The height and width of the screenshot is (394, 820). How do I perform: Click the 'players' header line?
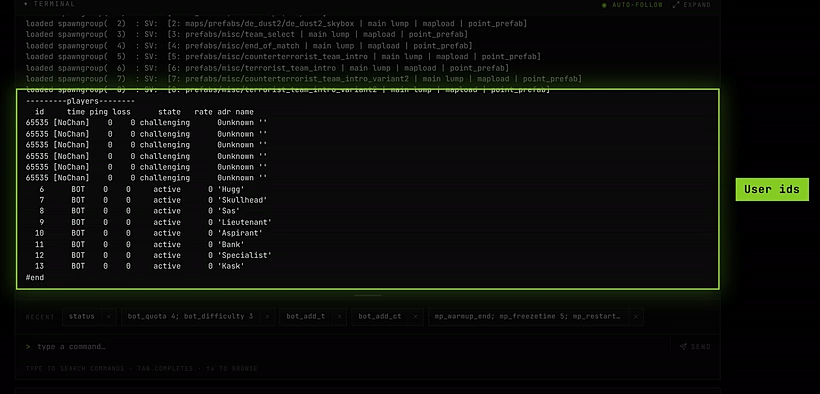pyautogui.click(x=80, y=101)
